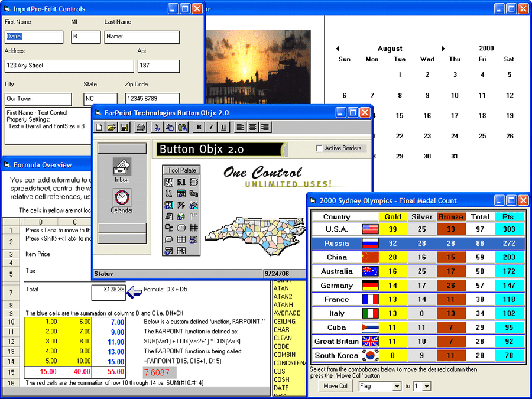Click the MI field containing R.
This screenshot has width=532, height=399.
86,37
